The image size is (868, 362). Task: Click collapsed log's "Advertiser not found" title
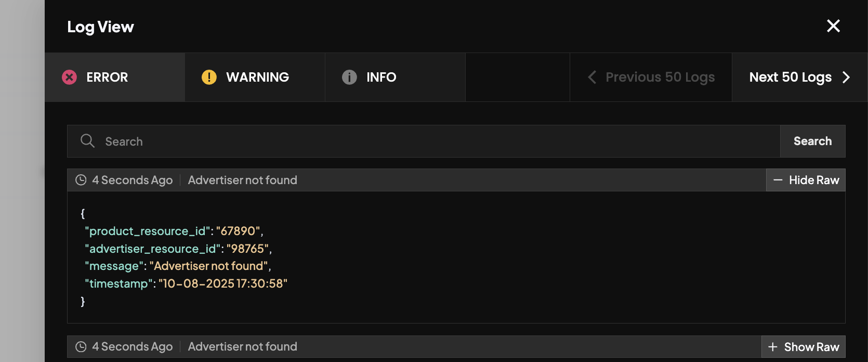242,346
